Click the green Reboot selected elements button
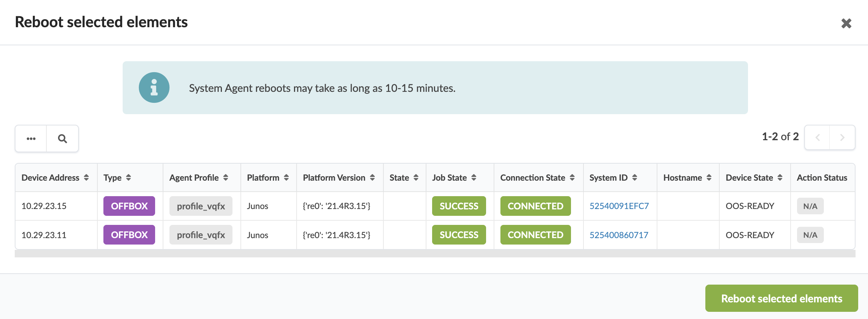This screenshot has height=319, width=868. 781,298
